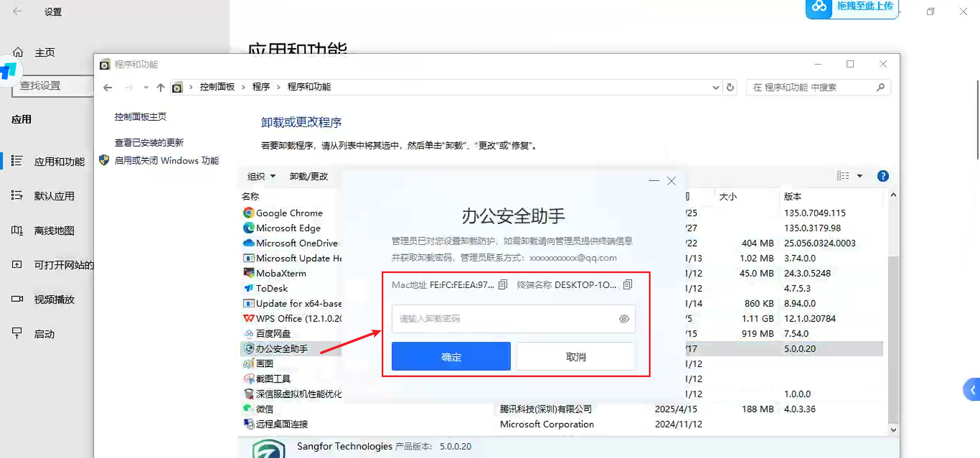Click the 拖拽至此上传 upload button
The width and height of the screenshot is (980, 458).
click(x=852, y=8)
